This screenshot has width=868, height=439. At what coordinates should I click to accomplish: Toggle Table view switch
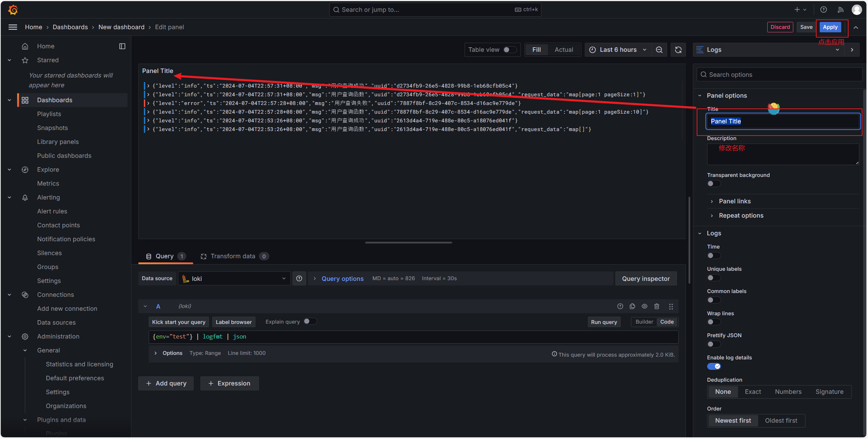point(509,50)
